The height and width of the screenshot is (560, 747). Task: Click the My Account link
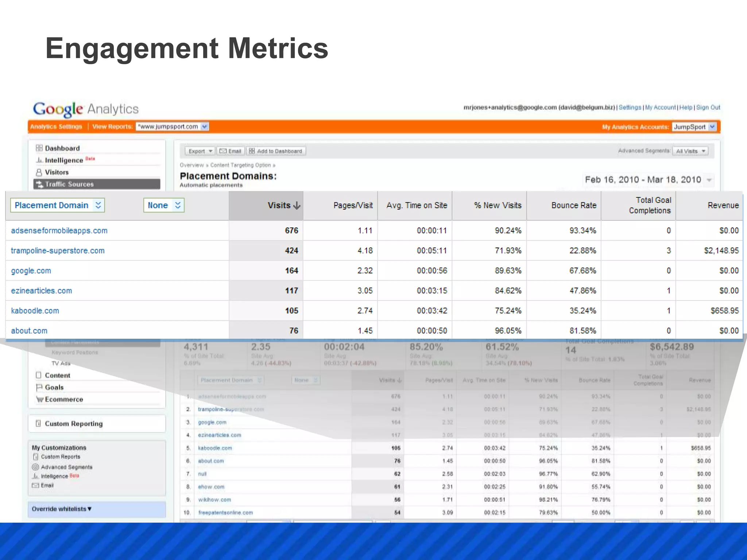click(661, 107)
